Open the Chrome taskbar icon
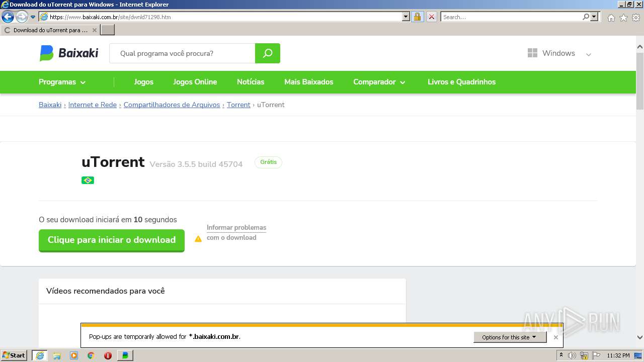 (91, 355)
